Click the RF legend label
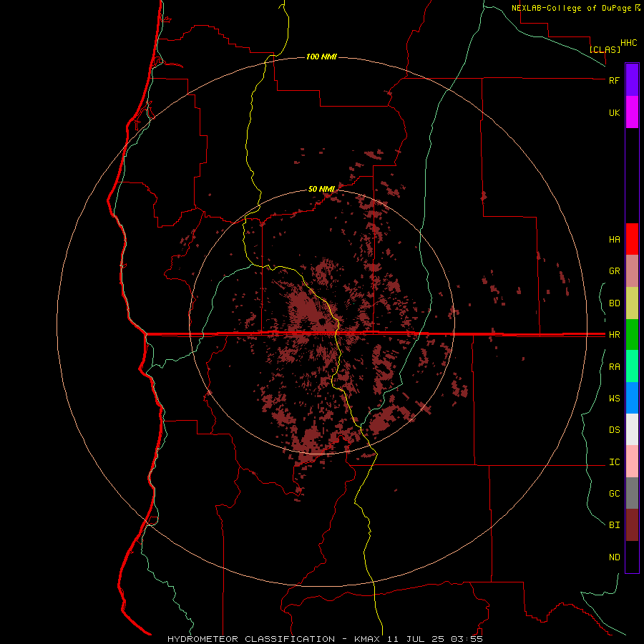The image size is (644, 644). (x=614, y=80)
